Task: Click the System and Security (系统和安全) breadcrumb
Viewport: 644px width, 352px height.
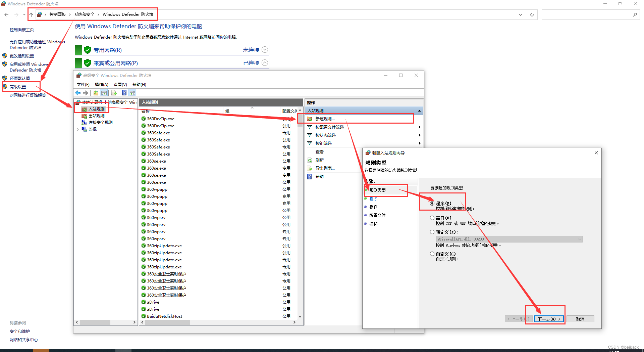Action: (84, 14)
